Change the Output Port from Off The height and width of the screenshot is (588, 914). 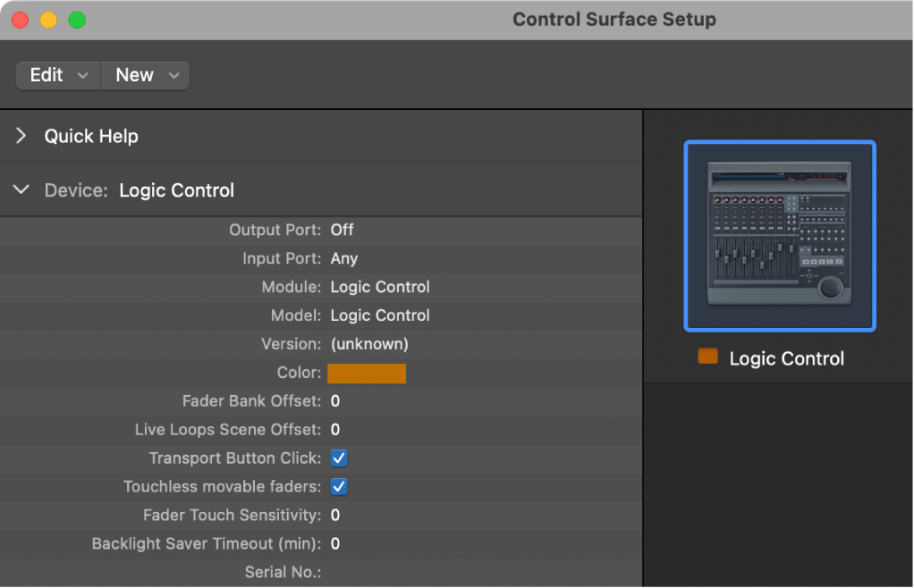(x=342, y=229)
